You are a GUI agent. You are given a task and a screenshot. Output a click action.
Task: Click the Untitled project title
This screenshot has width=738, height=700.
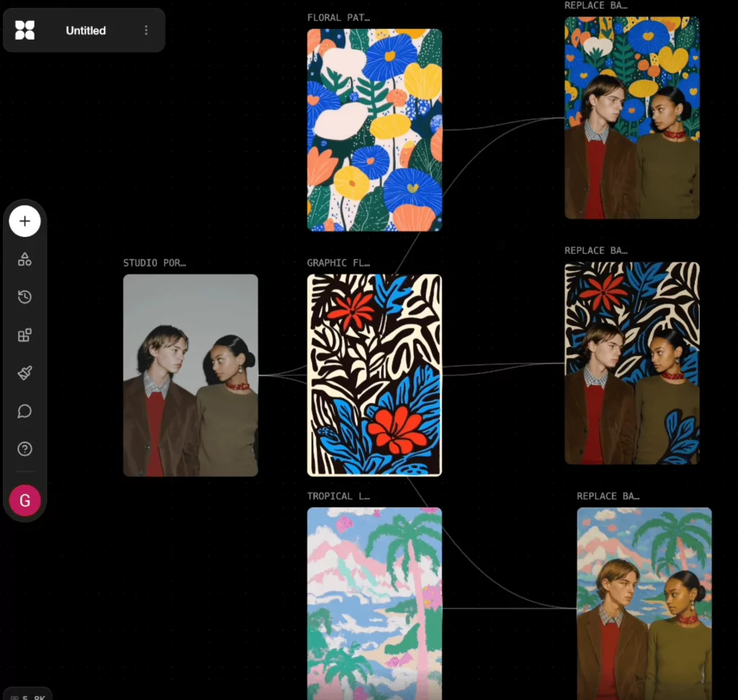pos(86,30)
